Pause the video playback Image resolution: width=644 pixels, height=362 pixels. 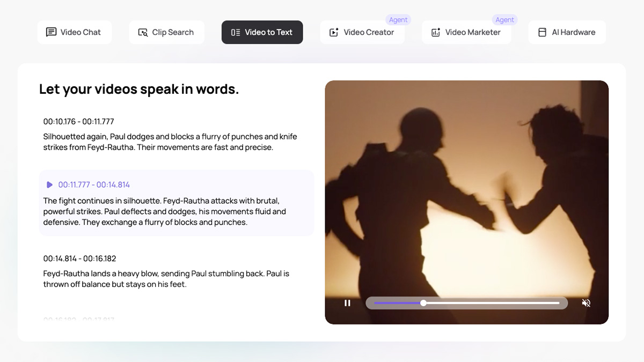click(x=347, y=303)
